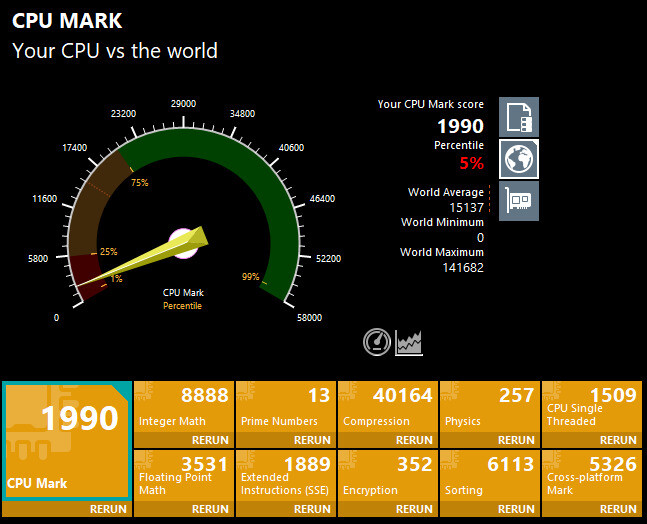Click the 29000 label atop the gauge

tap(183, 104)
